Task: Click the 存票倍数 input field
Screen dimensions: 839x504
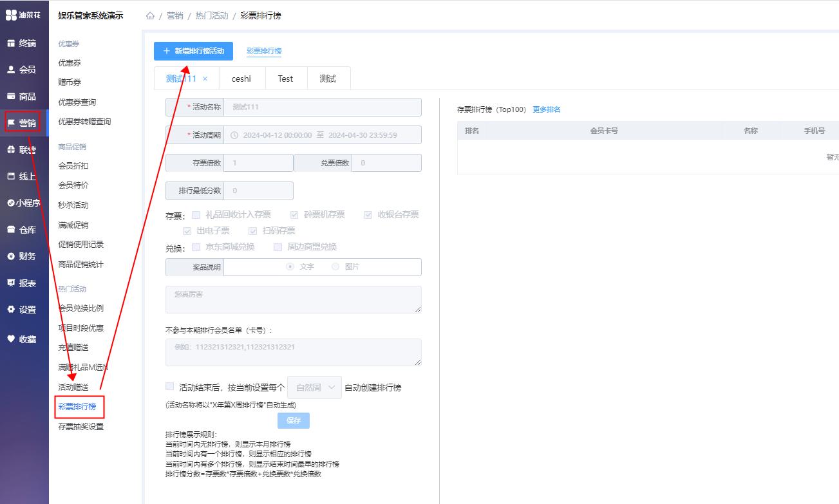Action: coord(258,163)
